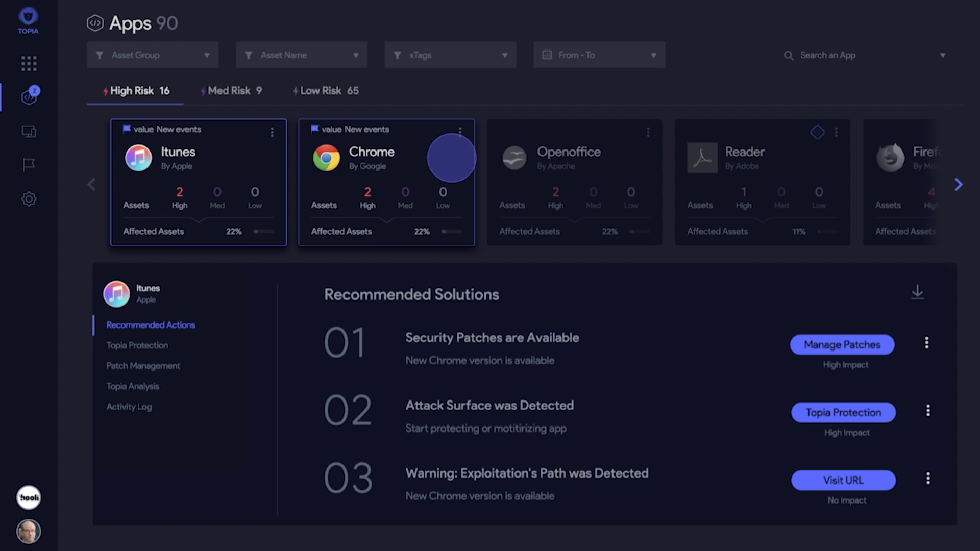This screenshot has width=980, height=551.
Task: Open three-dot menu for Security Patches row
Action: point(926,343)
